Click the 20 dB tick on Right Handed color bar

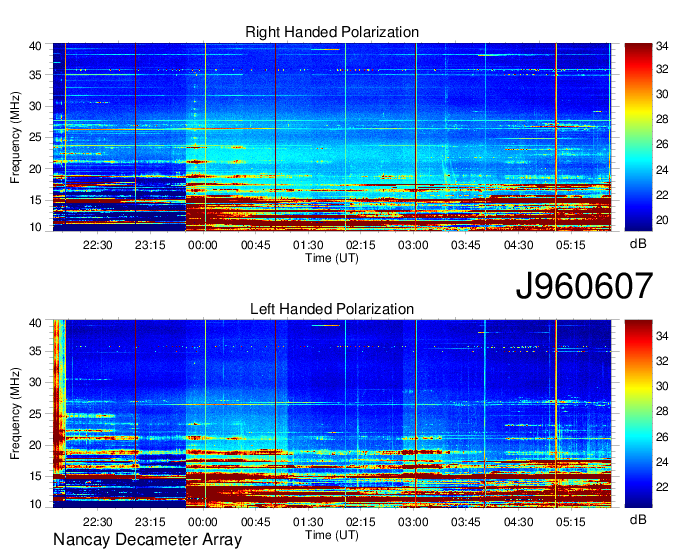(x=662, y=220)
